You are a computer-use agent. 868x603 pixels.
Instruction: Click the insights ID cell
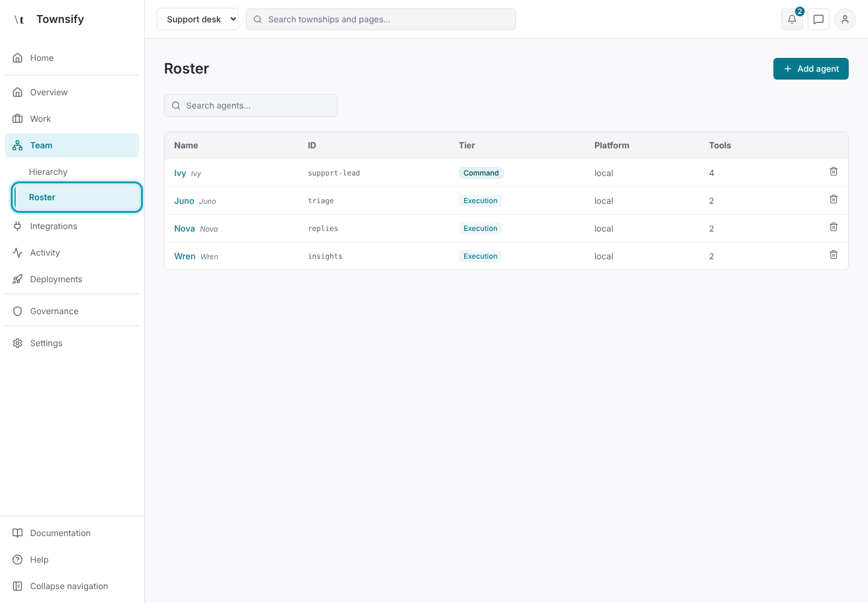click(x=325, y=256)
